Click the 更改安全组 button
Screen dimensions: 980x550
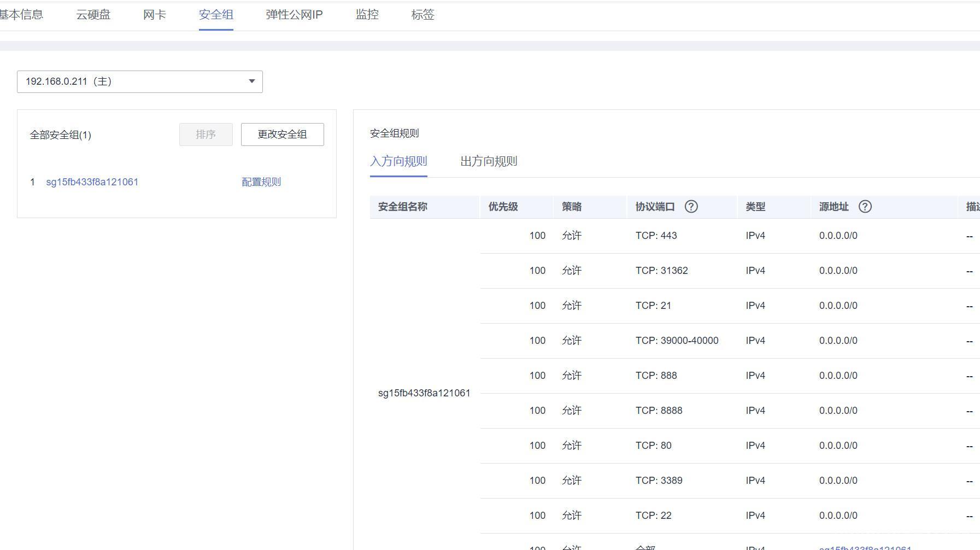click(x=282, y=134)
